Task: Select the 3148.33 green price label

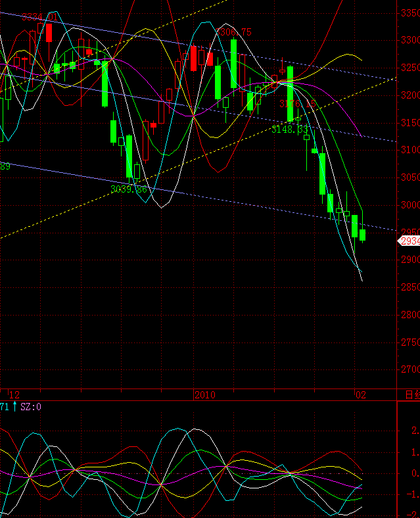Action: tap(290, 129)
